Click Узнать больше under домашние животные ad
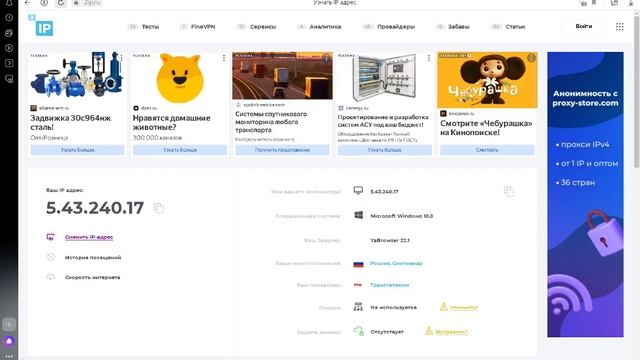Image resolution: width=640 pixels, height=360 pixels. tap(180, 150)
